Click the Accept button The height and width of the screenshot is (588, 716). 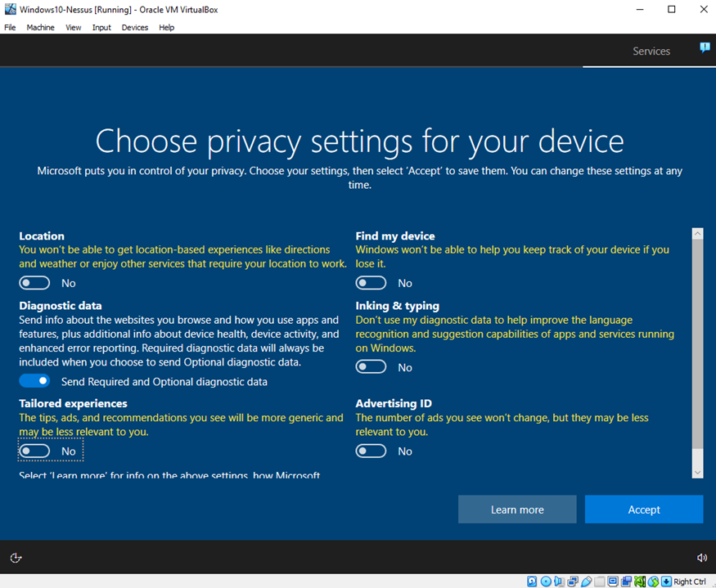pyautogui.click(x=643, y=509)
